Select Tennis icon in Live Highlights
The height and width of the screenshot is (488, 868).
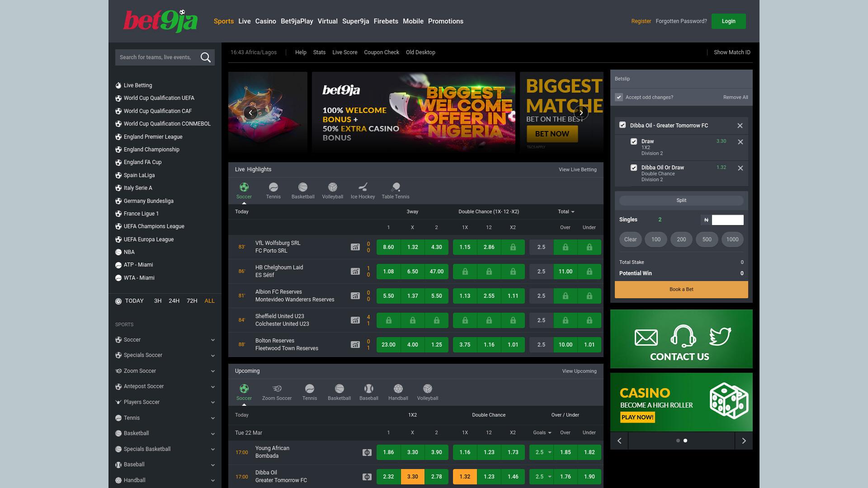pyautogui.click(x=274, y=187)
